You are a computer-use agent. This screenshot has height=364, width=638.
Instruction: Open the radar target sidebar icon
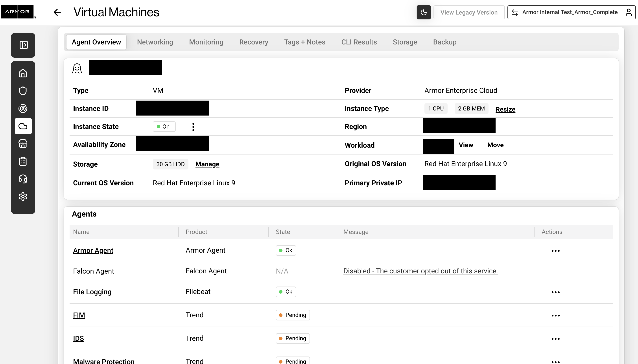coord(23,108)
